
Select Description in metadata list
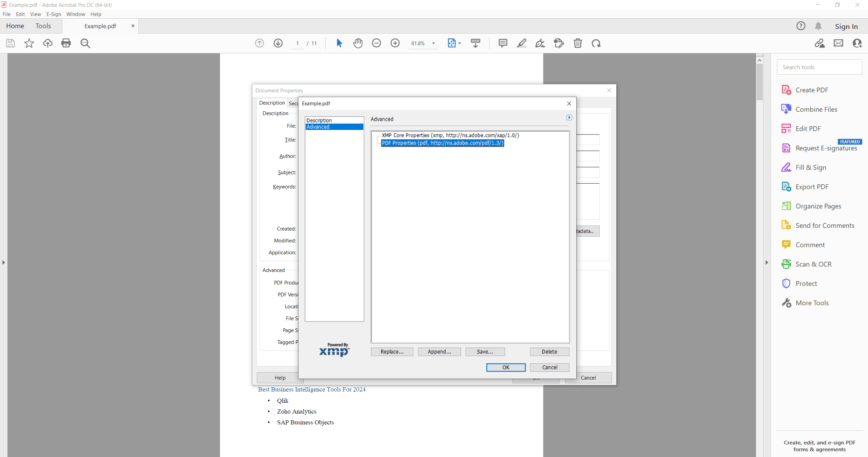319,120
